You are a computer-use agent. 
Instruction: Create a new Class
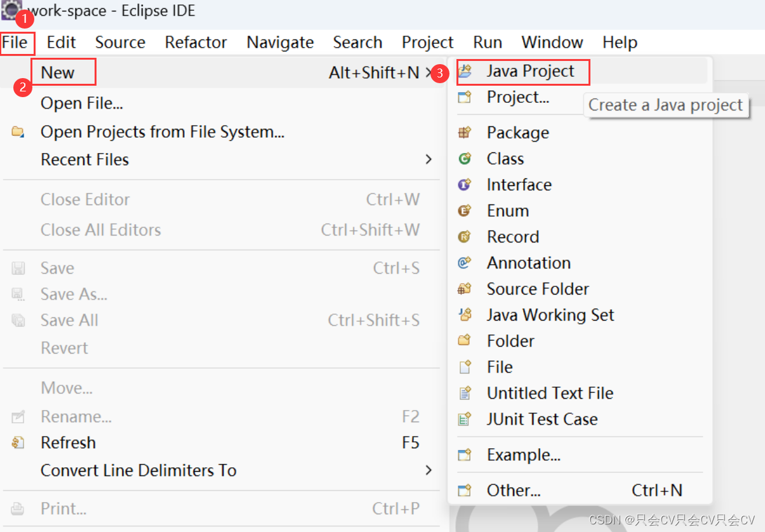505,159
